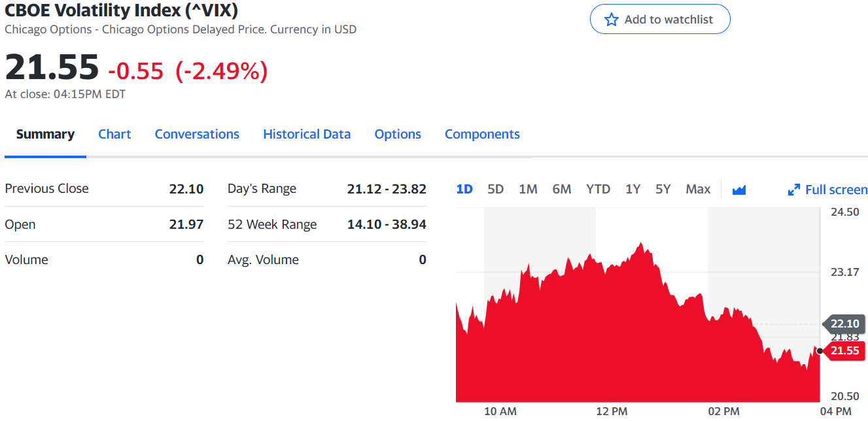The image size is (868, 421).
Task: Click the (-2.49%) percent change
Action: (x=222, y=71)
